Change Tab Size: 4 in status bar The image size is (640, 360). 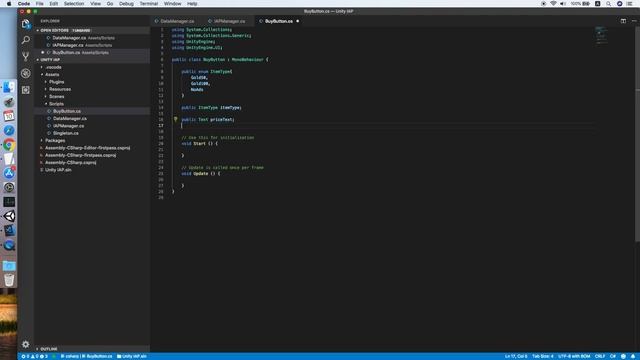coord(542,356)
